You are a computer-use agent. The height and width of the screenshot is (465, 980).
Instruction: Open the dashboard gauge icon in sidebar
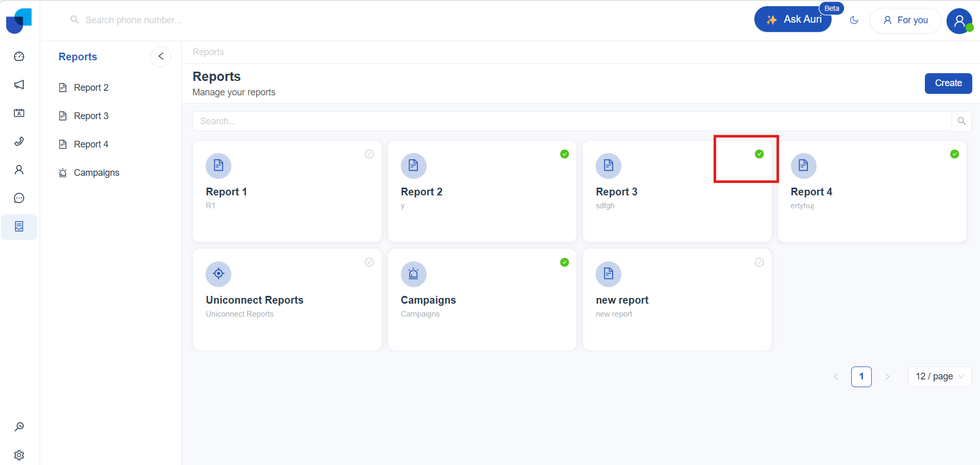coord(19,56)
